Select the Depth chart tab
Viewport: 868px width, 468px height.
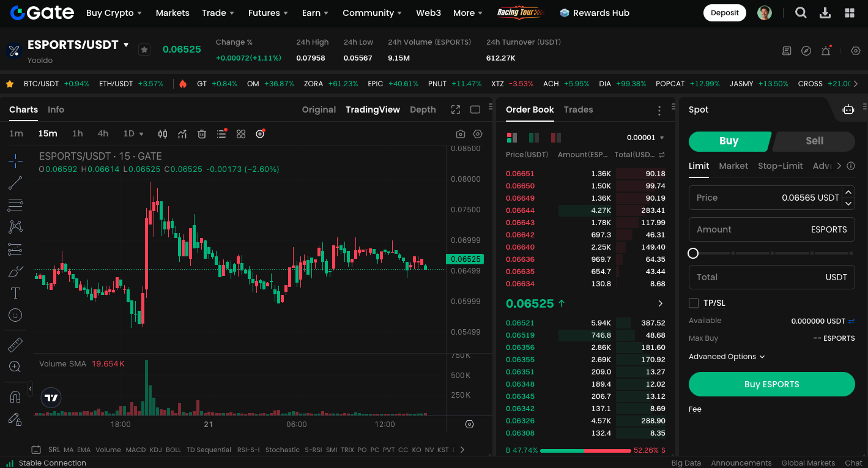pos(423,110)
